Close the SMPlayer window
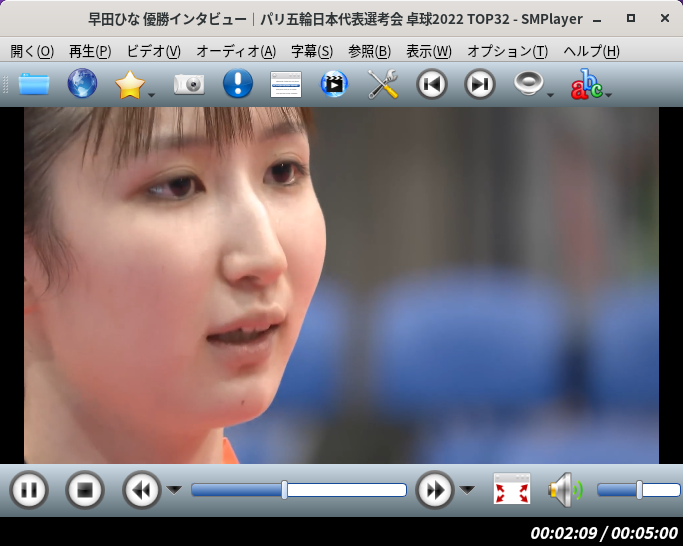 point(665,18)
